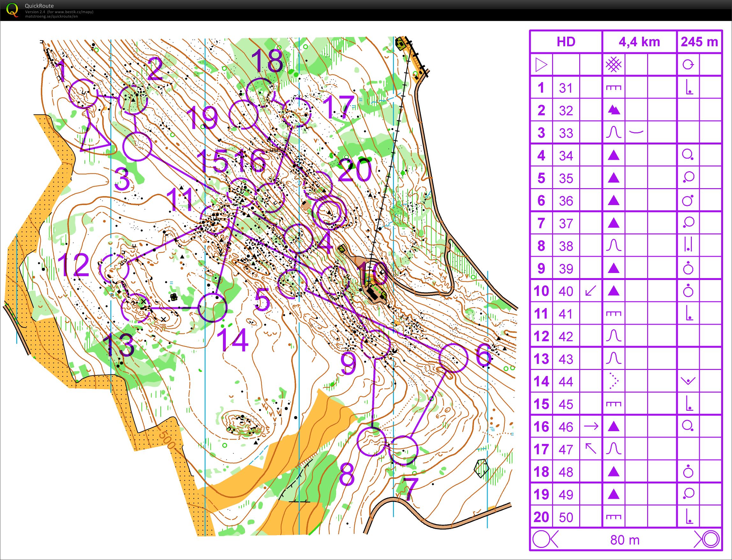Image resolution: width=732 pixels, height=560 pixels.
Task: Click the southwest arrow in control 10 row
Action: [591, 291]
